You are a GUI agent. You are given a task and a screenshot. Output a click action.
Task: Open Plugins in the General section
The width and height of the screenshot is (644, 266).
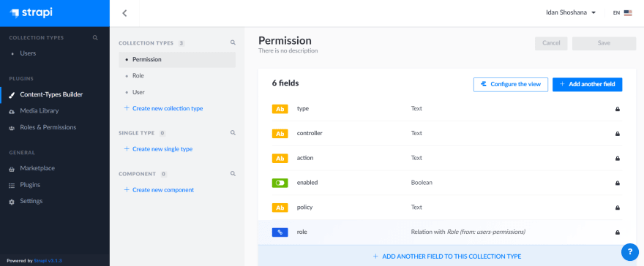(x=30, y=185)
